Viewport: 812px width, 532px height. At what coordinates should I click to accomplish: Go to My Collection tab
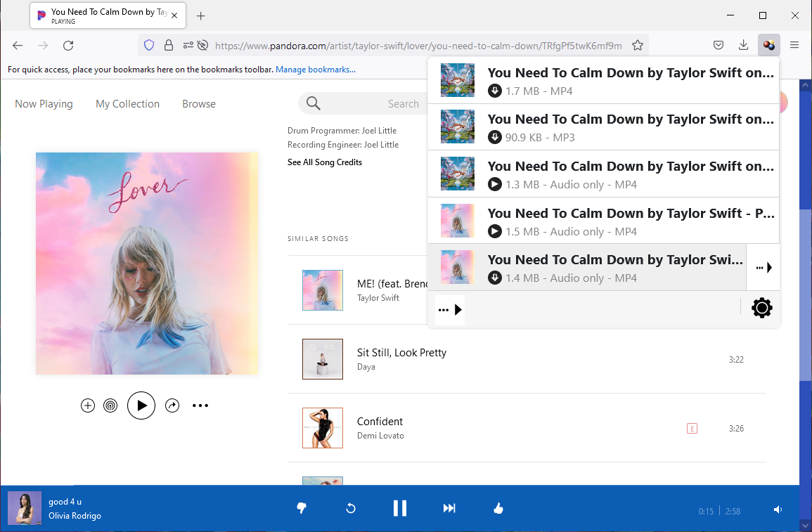pyautogui.click(x=127, y=104)
